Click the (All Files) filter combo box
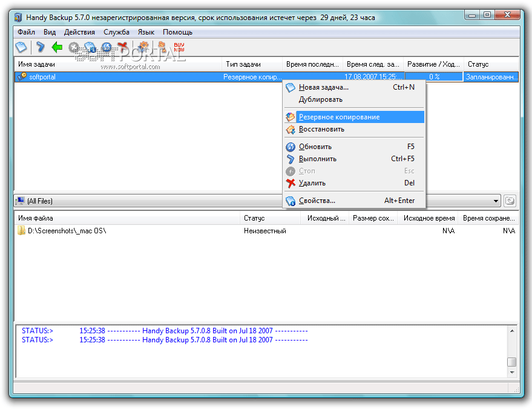 coord(257,201)
